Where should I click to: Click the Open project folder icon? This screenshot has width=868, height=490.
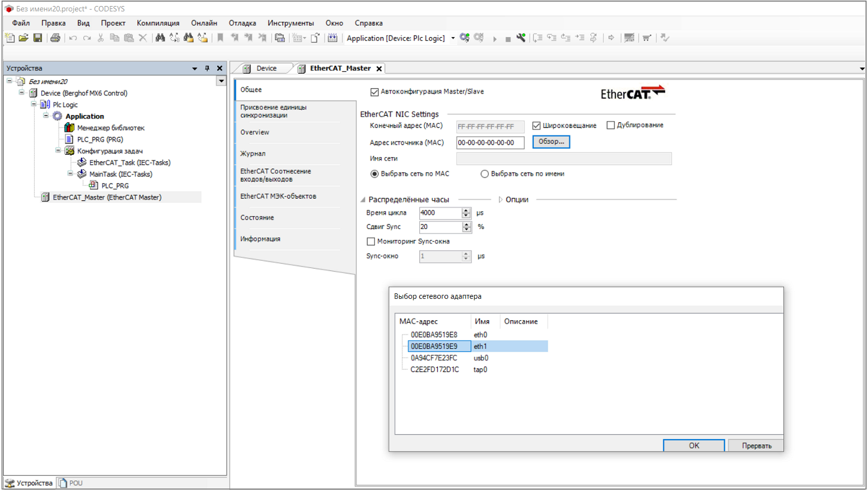coord(23,38)
